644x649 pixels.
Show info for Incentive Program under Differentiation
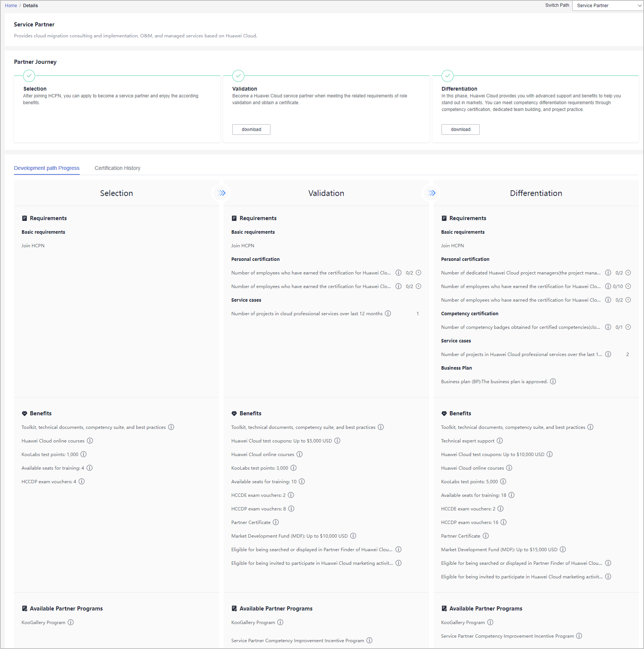coord(579,636)
